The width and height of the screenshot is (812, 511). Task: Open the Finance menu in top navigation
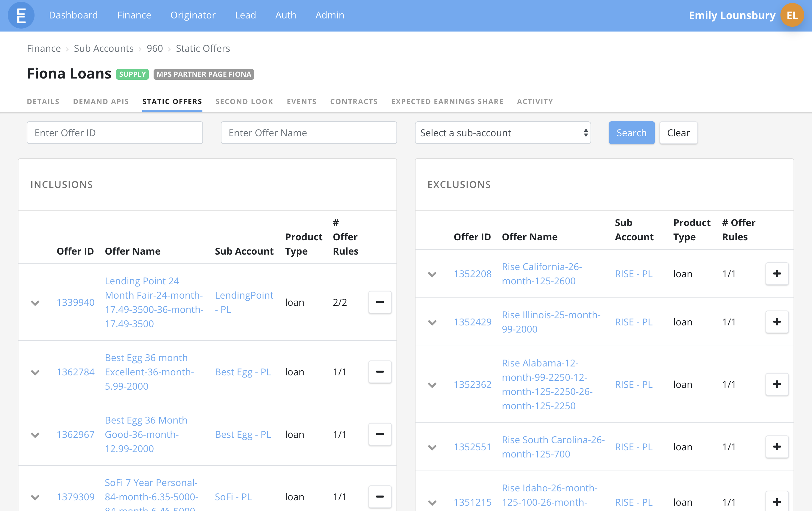tap(134, 15)
